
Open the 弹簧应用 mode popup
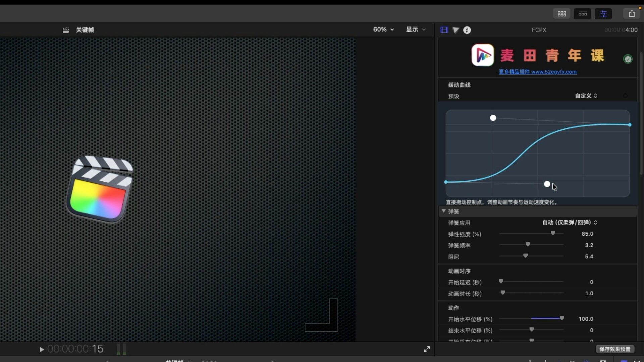570,223
